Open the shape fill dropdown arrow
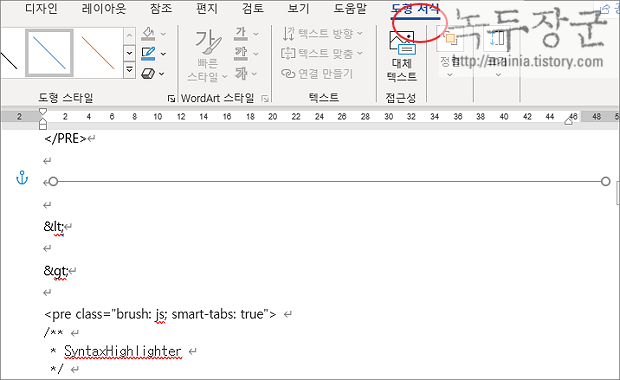The width and height of the screenshot is (620, 380). [x=163, y=34]
